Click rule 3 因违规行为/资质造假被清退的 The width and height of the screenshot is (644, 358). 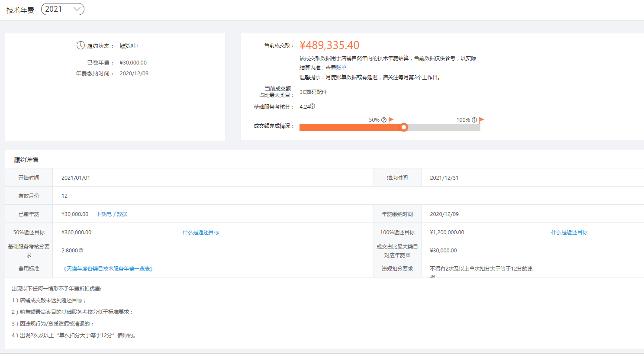coord(53,323)
